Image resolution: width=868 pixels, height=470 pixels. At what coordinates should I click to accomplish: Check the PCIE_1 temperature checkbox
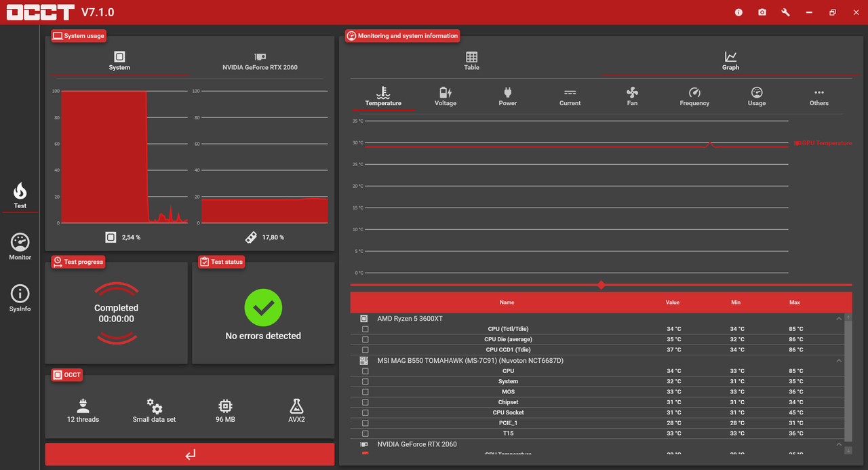(x=366, y=423)
